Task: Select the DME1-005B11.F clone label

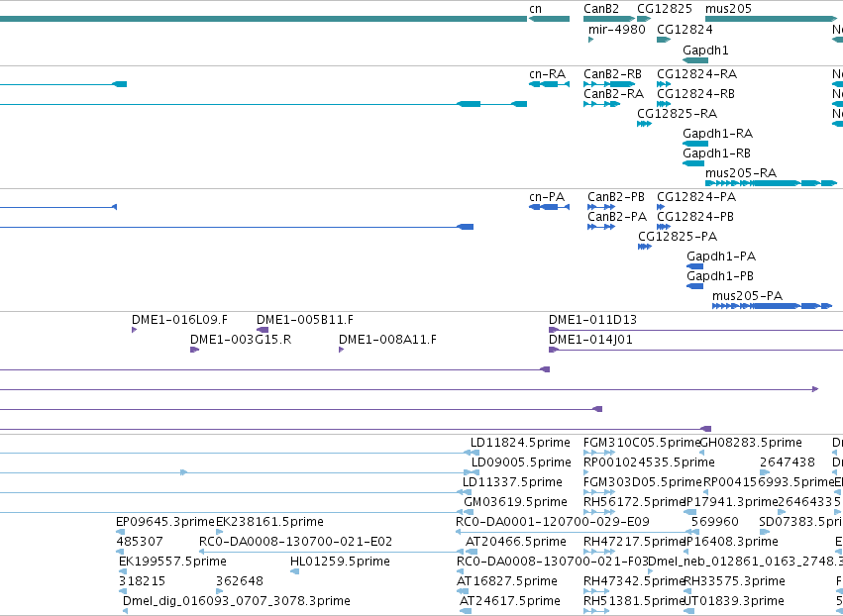Action: point(305,320)
